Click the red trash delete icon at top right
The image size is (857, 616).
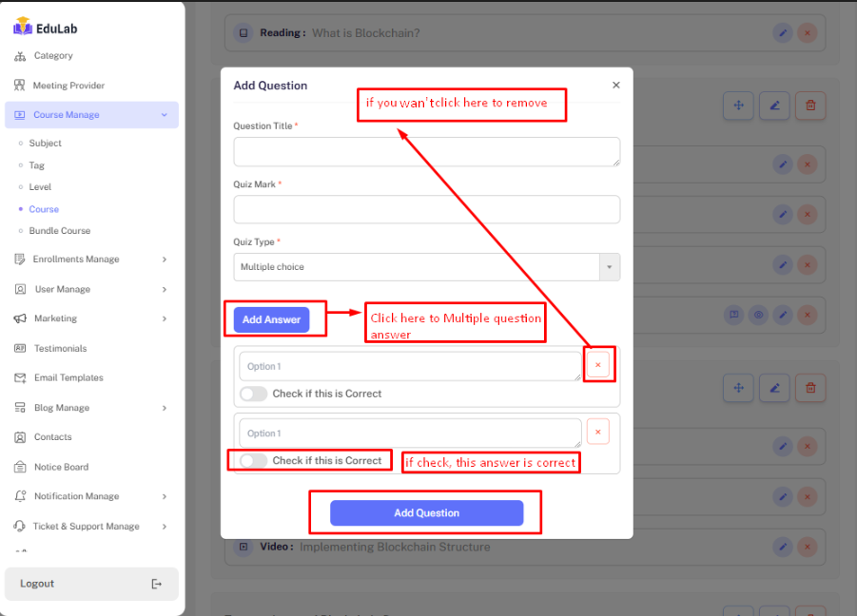pyautogui.click(x=809, y=106)
